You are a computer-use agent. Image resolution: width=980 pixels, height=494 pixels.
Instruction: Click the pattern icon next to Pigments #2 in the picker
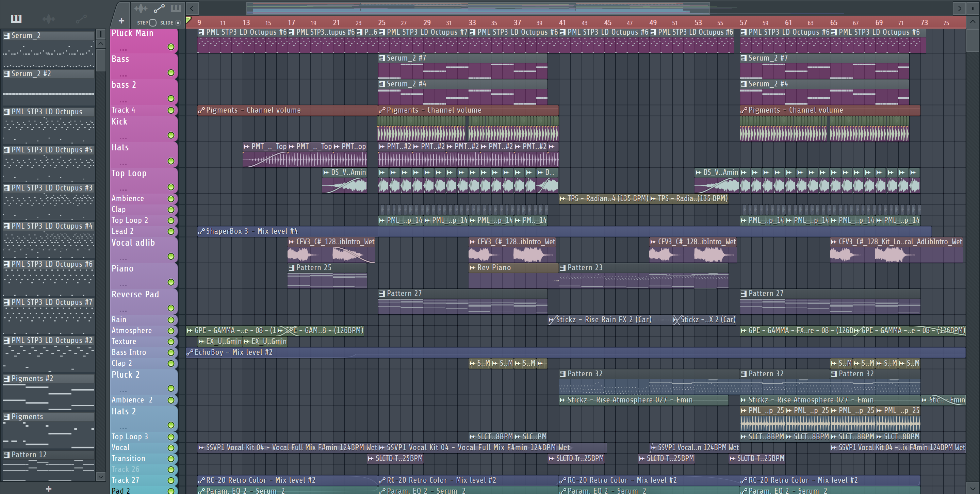point(6,378)
